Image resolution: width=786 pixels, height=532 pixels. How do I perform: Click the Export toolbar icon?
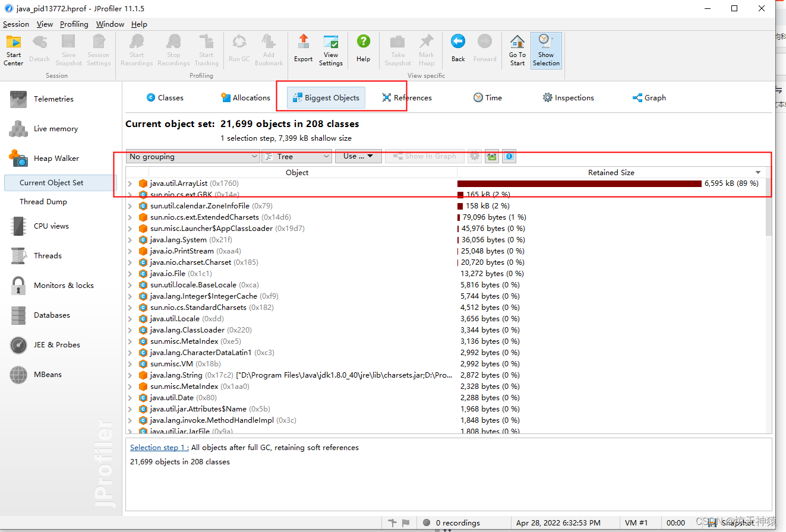click(x=304, y=49)
